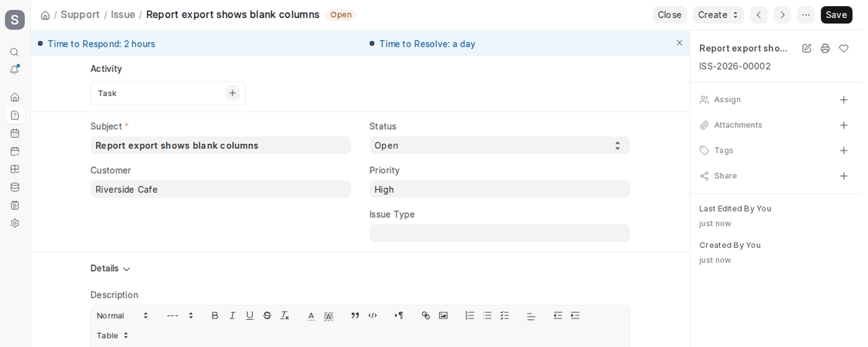The height and width of the screenshot is (347, 868).
Task: Insert a blockquote in the description
Action: (x=355, y=315)
